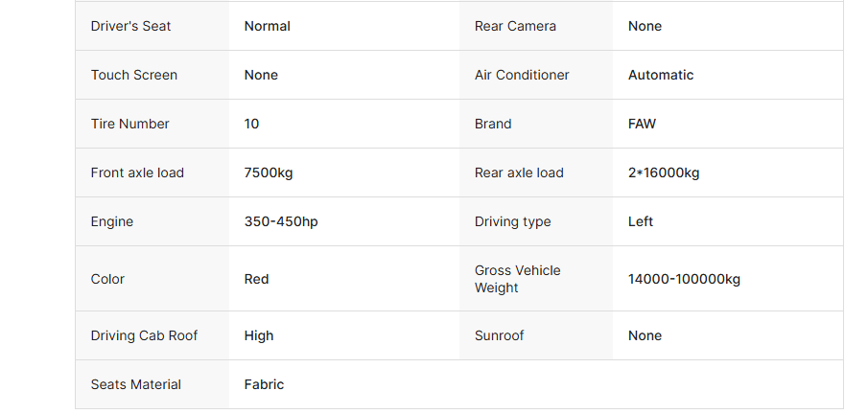Viewport: 868px width, 414px height.
Task: Click the "Front axle load" label
Action: pos(137,172)
